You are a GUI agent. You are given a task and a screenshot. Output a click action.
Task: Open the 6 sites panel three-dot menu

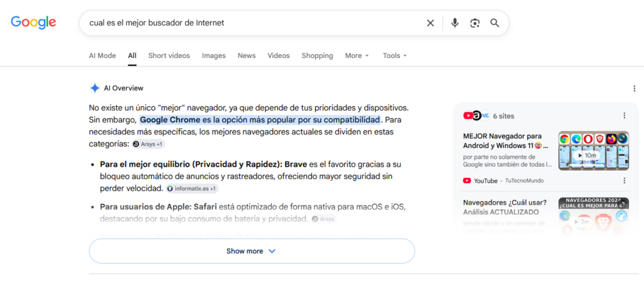click(x=625, y=116)
